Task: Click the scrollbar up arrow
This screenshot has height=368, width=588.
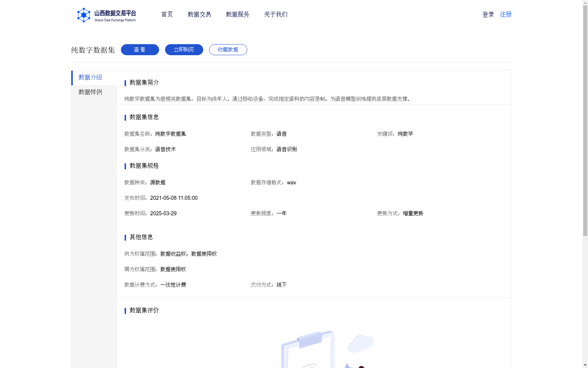Action: (x=585, y=3)
